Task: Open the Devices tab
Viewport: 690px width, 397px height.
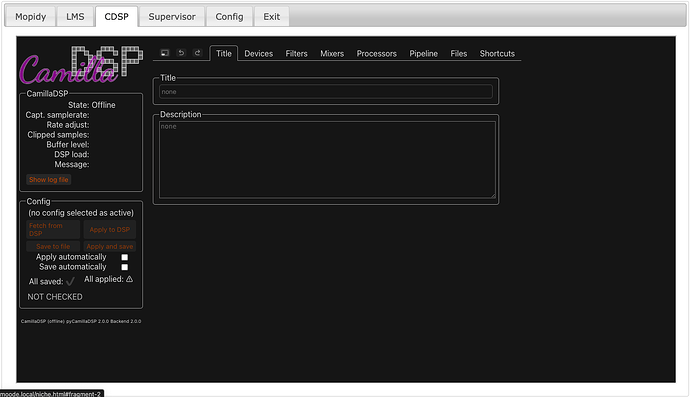Action: (x=259, y=54)
